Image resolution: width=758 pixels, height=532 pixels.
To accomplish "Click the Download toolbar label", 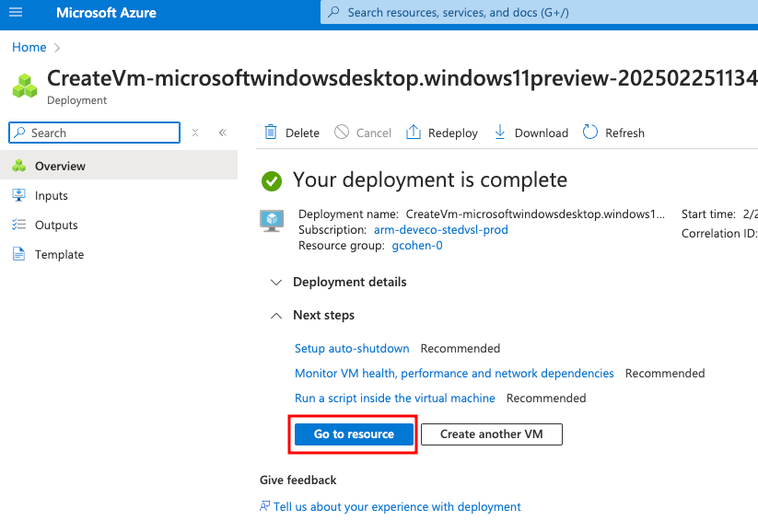I will coord(542,133).
